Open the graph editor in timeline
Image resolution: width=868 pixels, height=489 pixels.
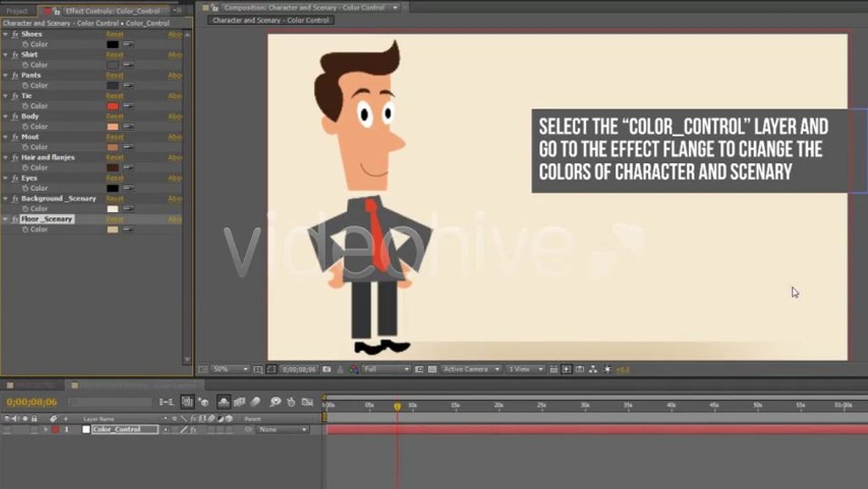click(307, 402)
